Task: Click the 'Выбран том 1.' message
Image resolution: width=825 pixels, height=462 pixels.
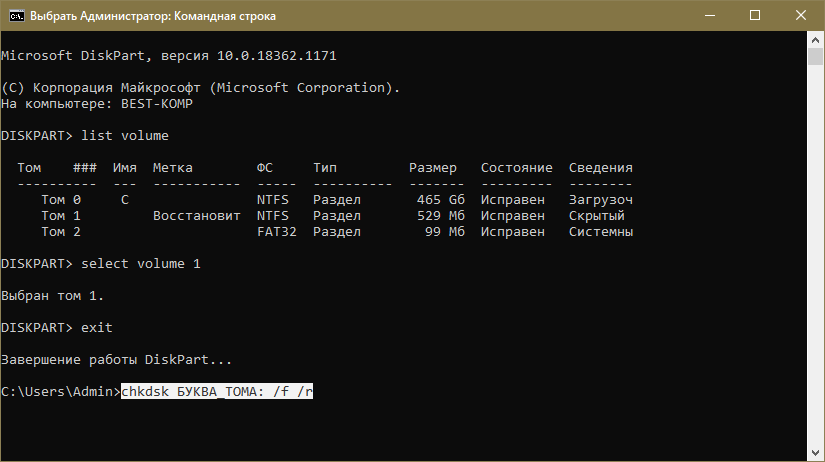Action: [x=53, y=296]
